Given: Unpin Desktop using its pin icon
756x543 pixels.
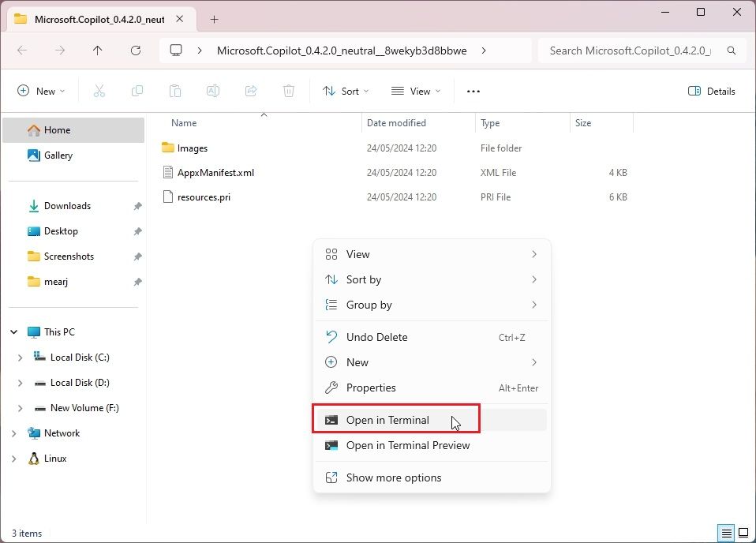Looking at the screenshot, I should pyautogui.click(x=137, y=231).
